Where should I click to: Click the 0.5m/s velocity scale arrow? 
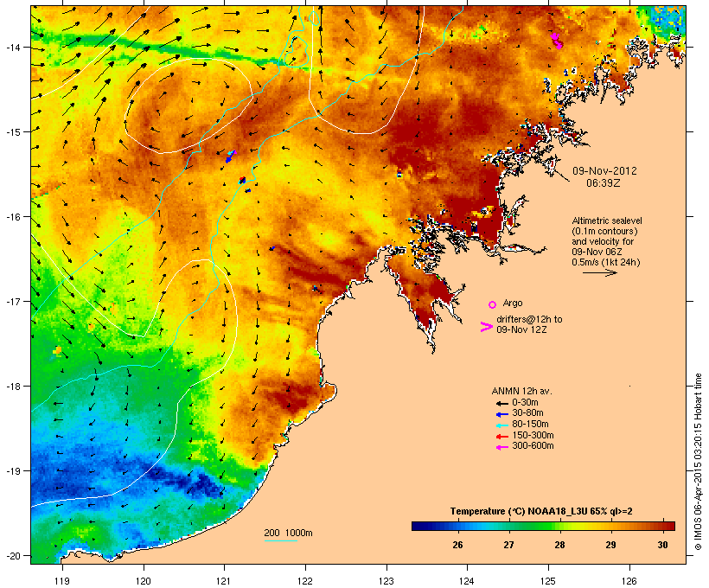coord(599,272)
